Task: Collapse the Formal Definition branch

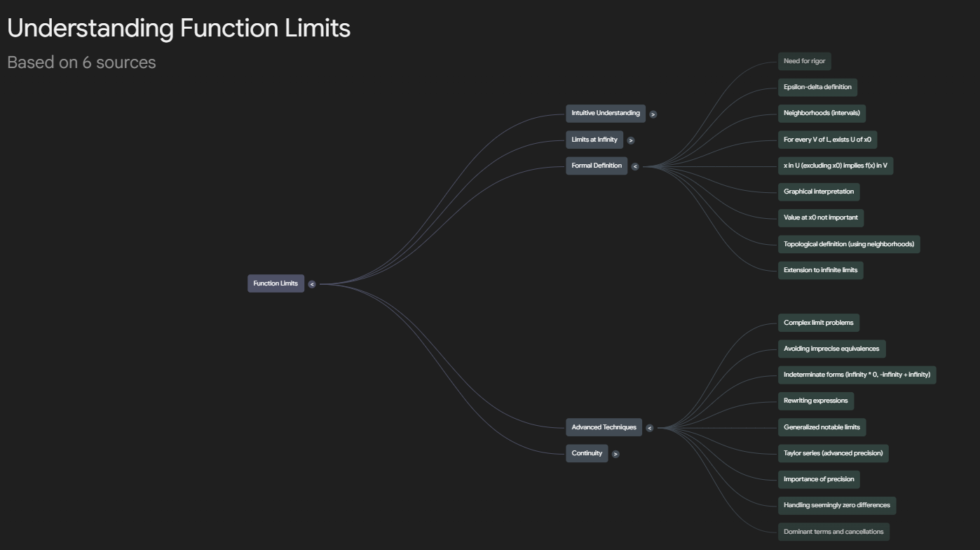Action: pos(634,166)
